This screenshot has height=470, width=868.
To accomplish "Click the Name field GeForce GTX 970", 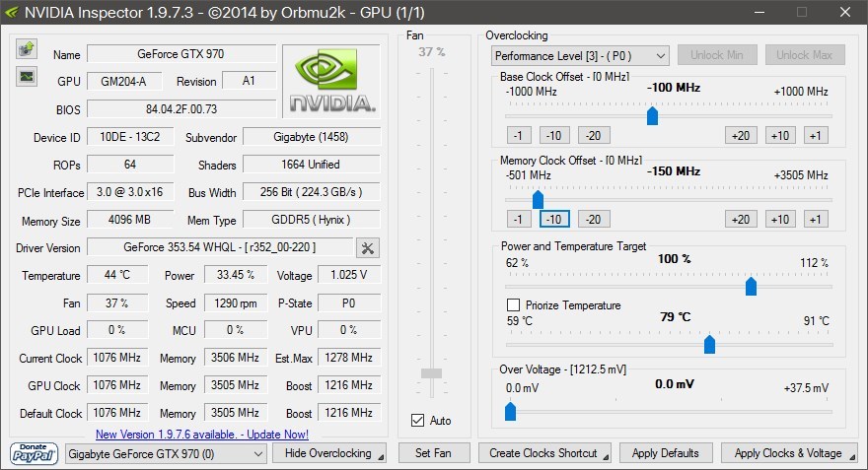I will (x=181, y=54).
